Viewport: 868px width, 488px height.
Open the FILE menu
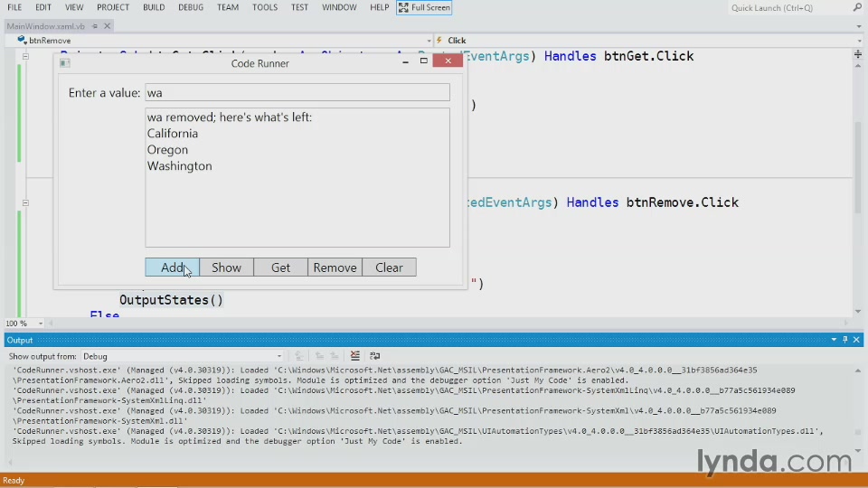pos(14,7)
